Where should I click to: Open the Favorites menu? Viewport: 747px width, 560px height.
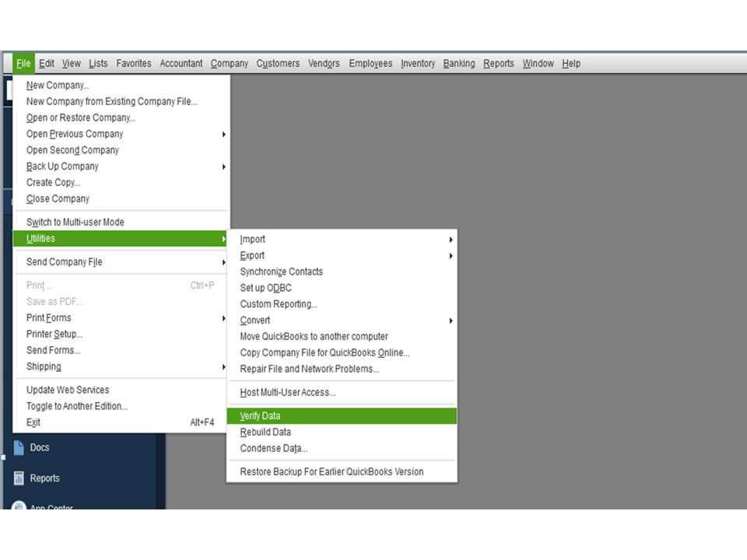coord(133,63)
